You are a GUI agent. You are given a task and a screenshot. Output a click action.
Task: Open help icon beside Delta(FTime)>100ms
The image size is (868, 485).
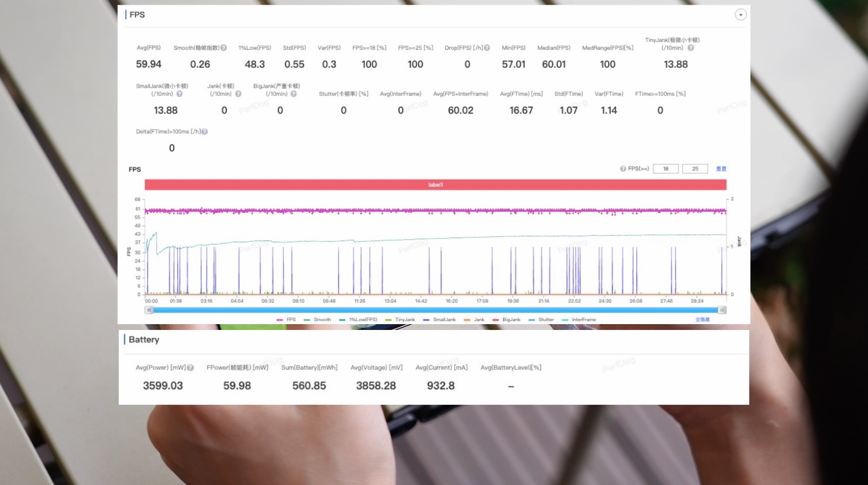(x=205, y=132)
